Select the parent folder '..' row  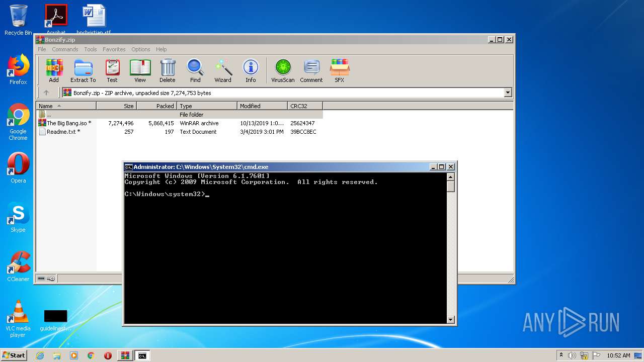tap(179, 115)
